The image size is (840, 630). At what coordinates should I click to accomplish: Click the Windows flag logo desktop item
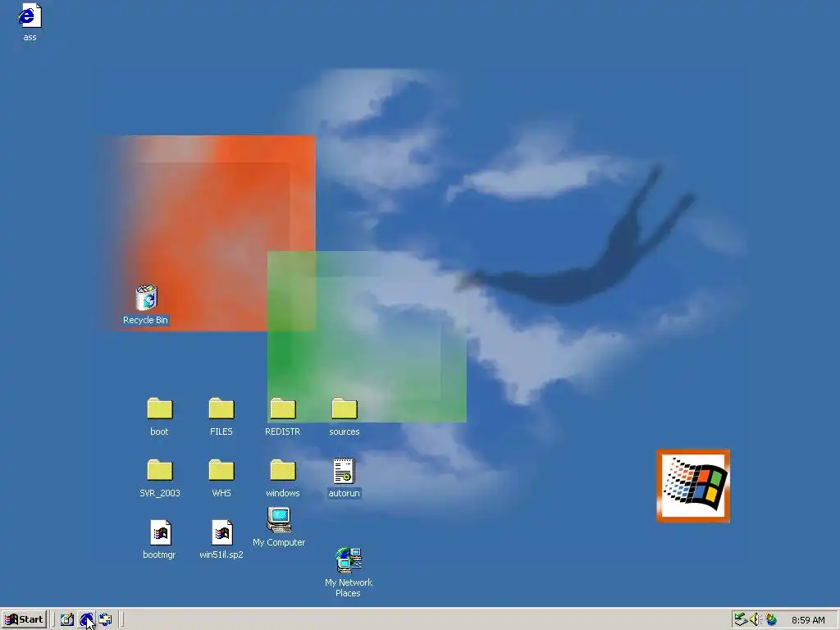tap(693, 486)
